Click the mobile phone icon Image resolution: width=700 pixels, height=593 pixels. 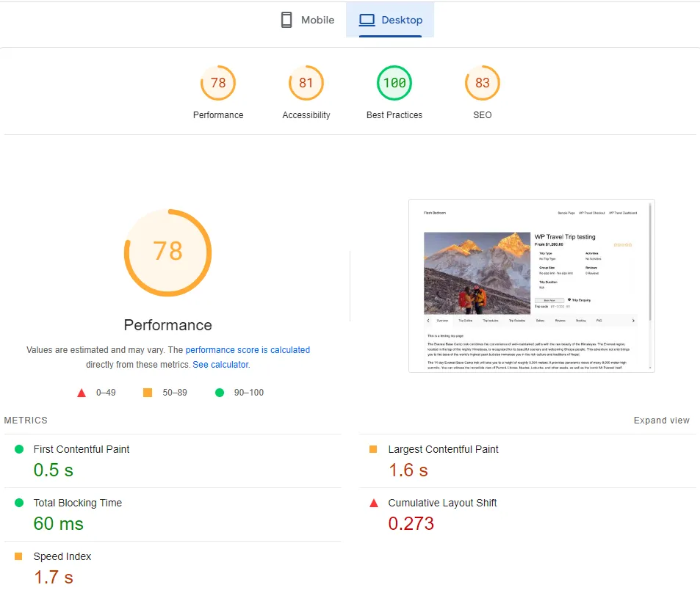pyautogui.click(x=286, y=20)
